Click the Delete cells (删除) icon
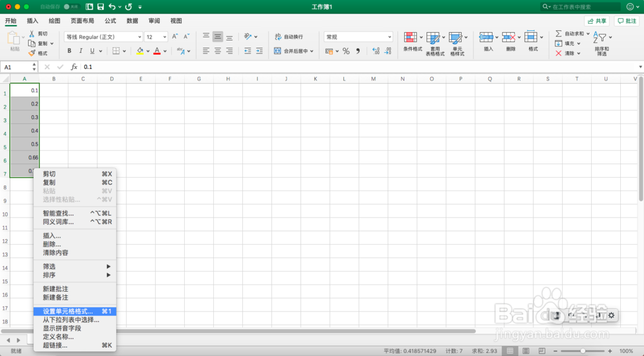The width and height of the screenshot is (644, 356). coord(509,37)
